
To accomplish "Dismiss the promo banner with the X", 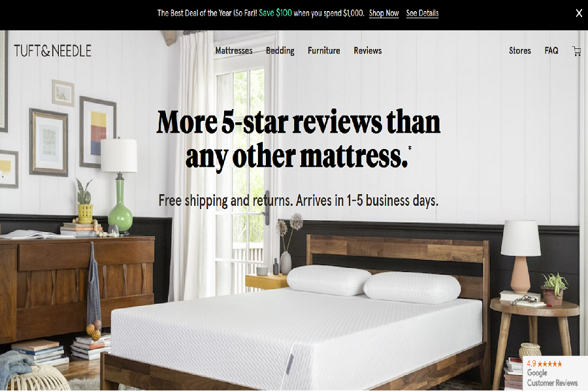I will click(x=579, y=14).
